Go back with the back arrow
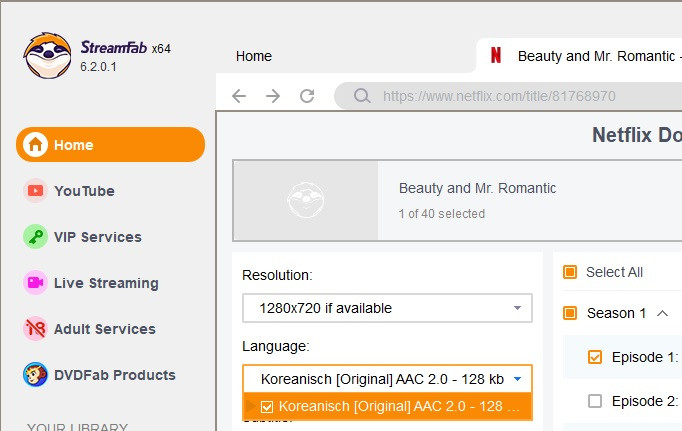The height and width of the screenshot is (431, 682). coord(239,96)
